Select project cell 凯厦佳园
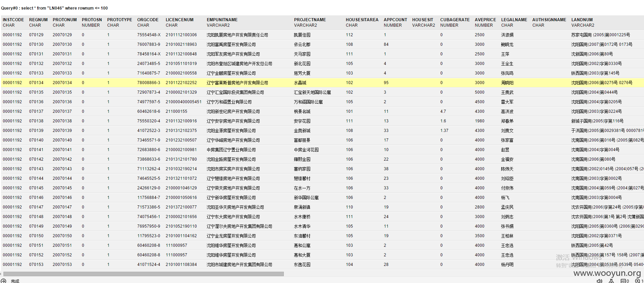 click(x=302, y=35)
